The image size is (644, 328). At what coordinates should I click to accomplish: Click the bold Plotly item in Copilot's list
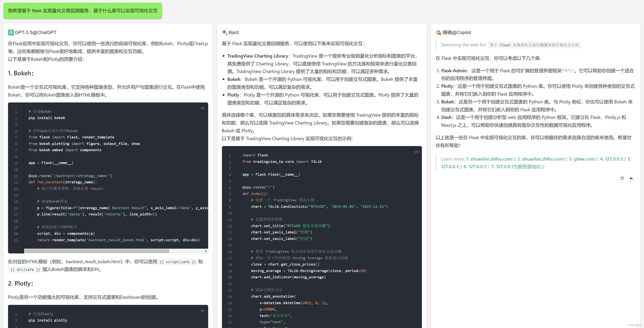(x=447, y=86)
